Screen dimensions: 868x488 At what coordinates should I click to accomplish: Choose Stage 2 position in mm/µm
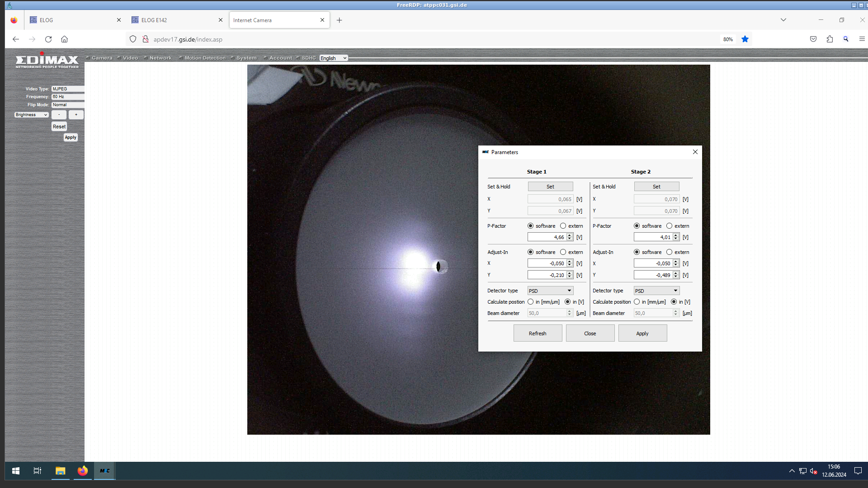tap(637, 302)
